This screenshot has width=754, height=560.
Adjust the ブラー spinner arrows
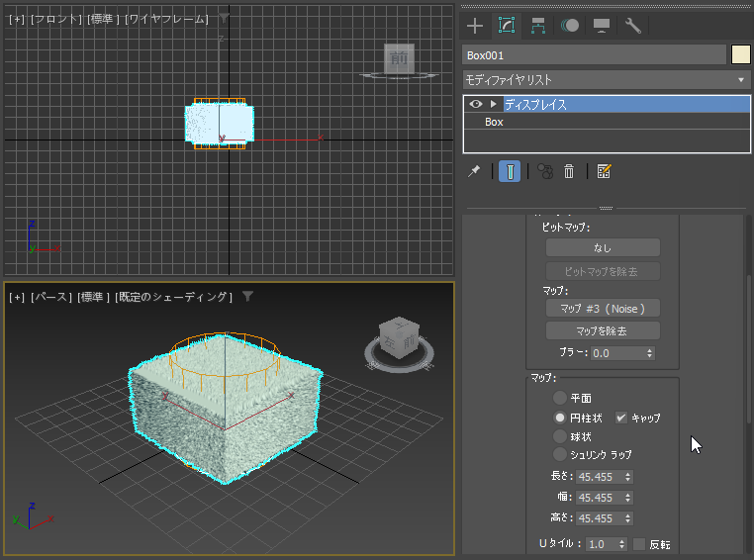[x=650, y=353]
